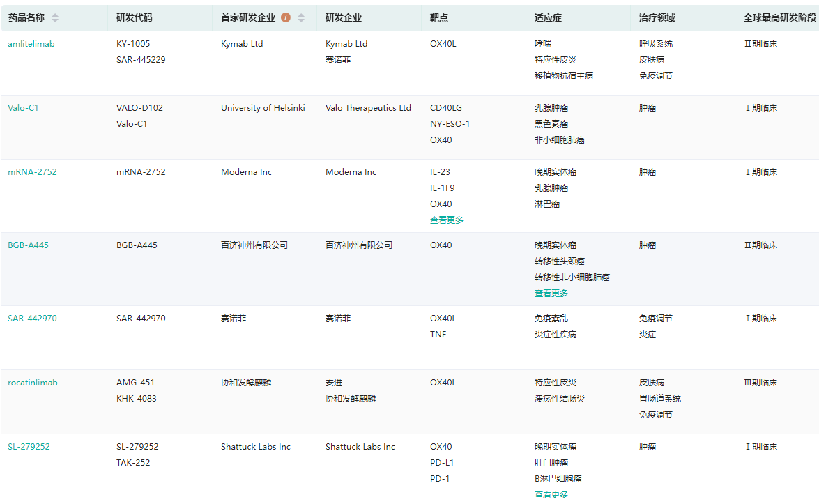Click University of Helsinki cell

point(263,108)
